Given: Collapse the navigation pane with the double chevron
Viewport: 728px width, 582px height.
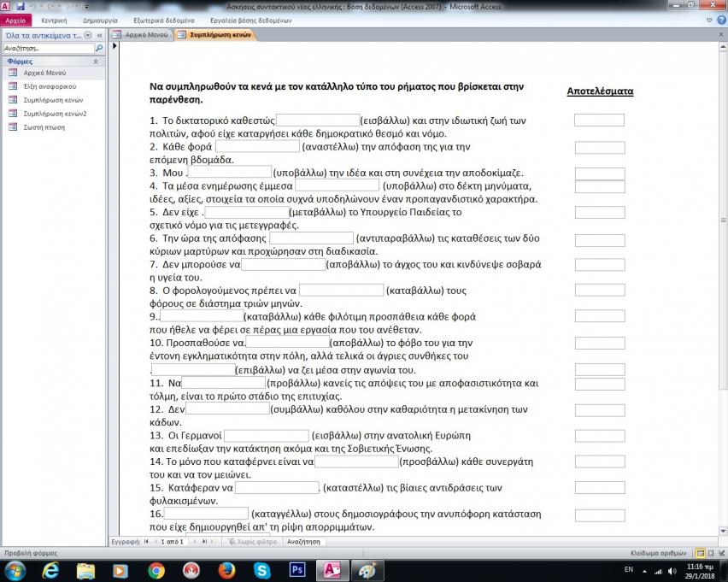Looking at the screenshot, I should coord(99,35).
